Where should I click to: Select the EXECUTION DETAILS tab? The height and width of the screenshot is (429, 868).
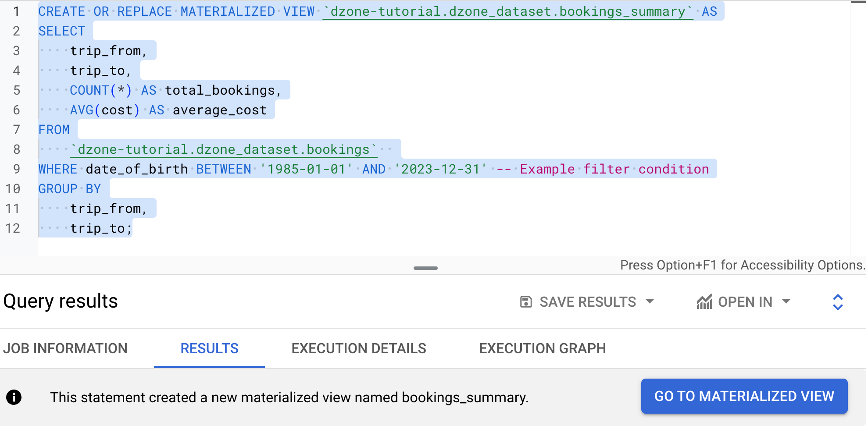(359, 348)
